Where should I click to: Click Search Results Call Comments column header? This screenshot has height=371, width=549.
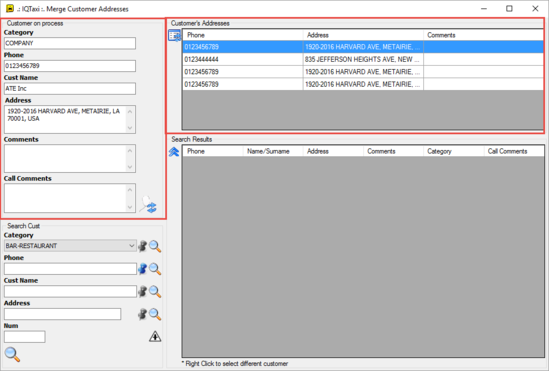coord(514,151)
